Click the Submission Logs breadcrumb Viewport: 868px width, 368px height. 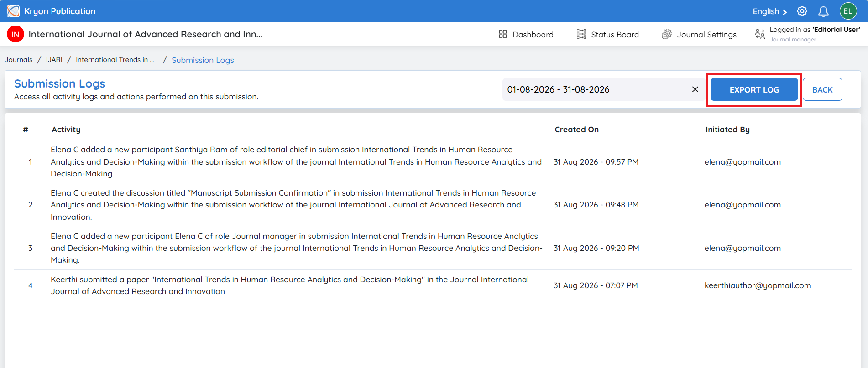[x=203, y=60]
